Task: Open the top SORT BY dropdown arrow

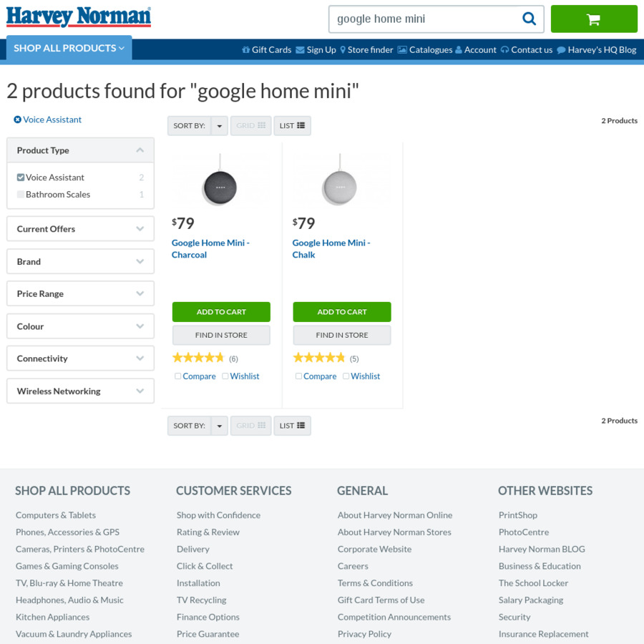Action: [220, 126]
